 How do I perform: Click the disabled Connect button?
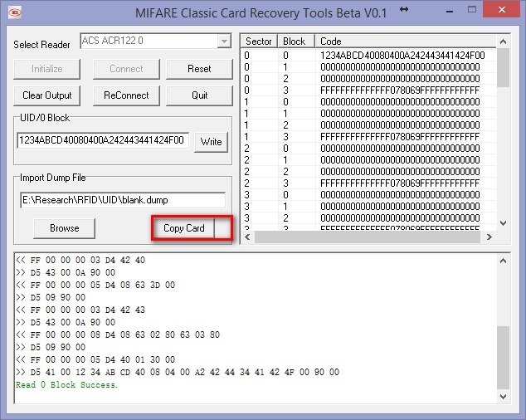126,69
